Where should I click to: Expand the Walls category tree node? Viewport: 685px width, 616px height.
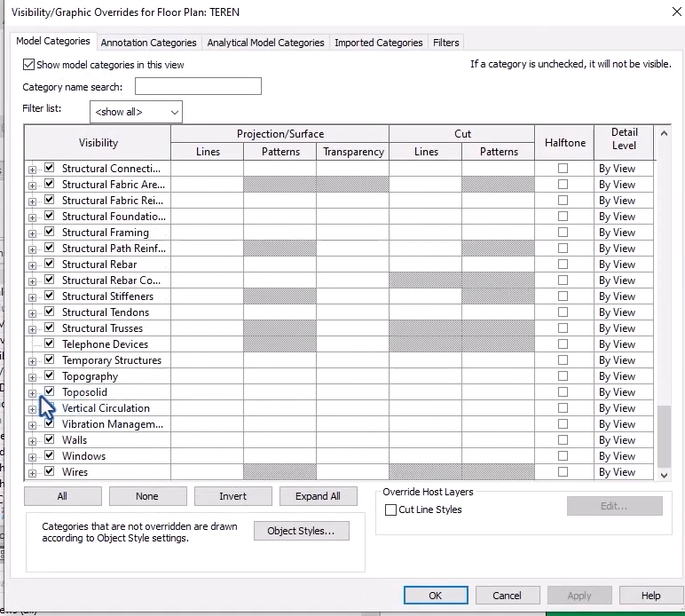[x=32, y=441]
